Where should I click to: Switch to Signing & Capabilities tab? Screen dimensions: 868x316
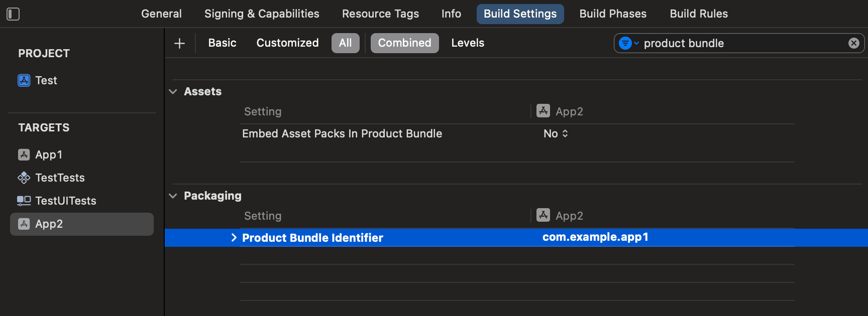[x=262, y=14]
